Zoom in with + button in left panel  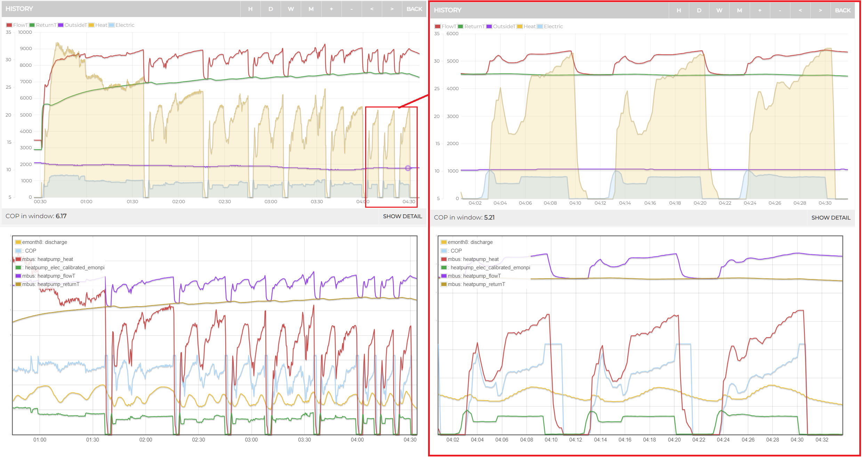[331, 9]
